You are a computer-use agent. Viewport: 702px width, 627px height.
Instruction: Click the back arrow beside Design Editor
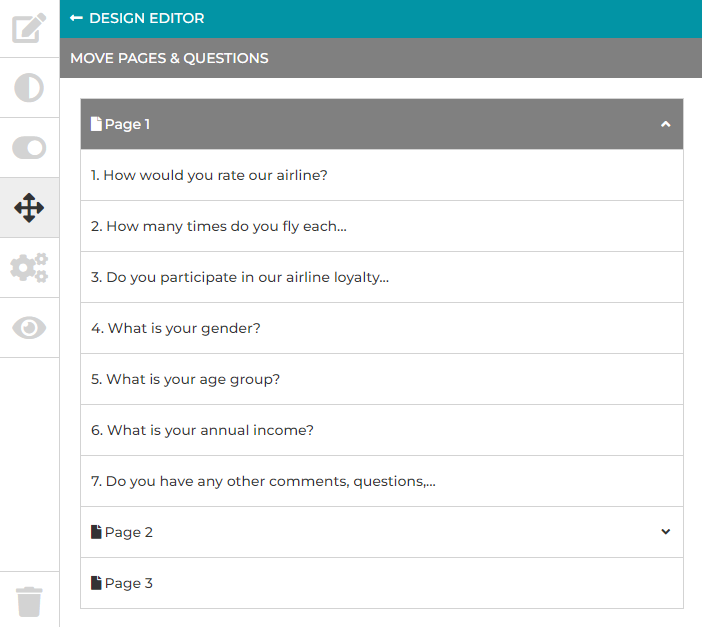pos(76,18)
